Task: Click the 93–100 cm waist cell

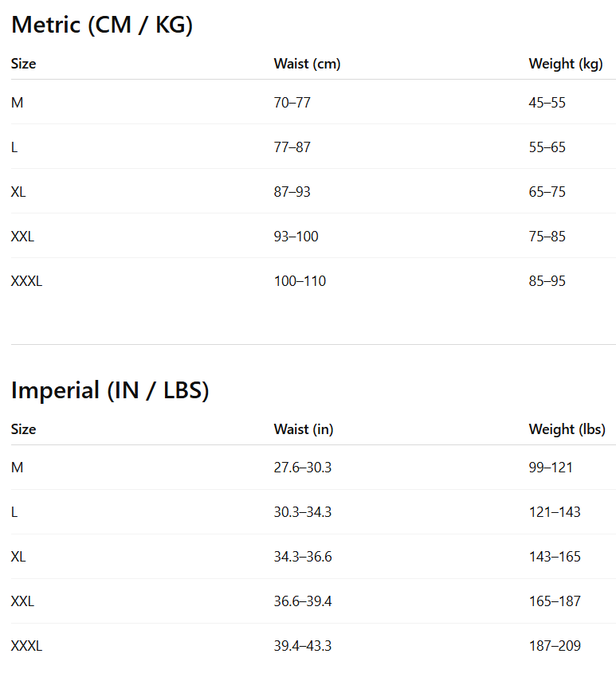Action: (296, 237)
